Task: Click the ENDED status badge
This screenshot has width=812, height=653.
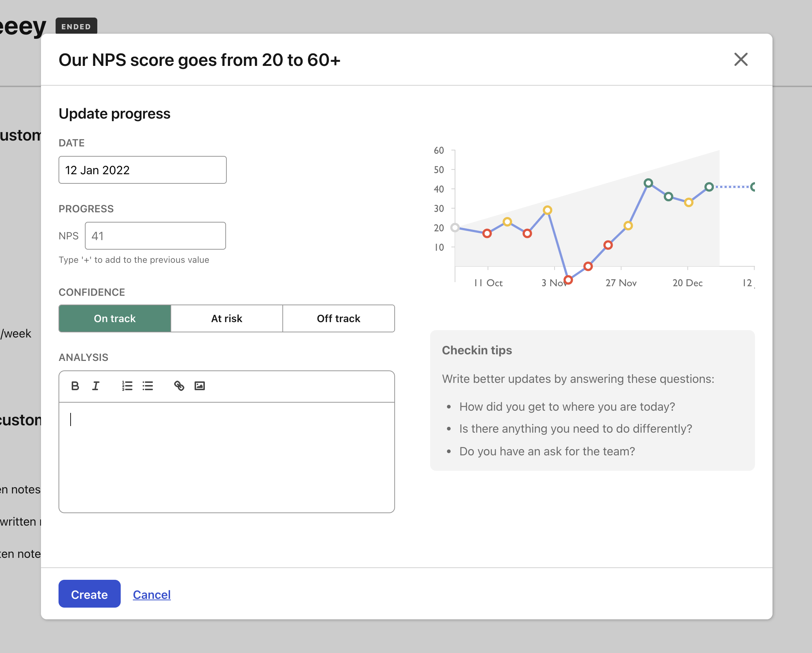Action: [x=76, y=26]
